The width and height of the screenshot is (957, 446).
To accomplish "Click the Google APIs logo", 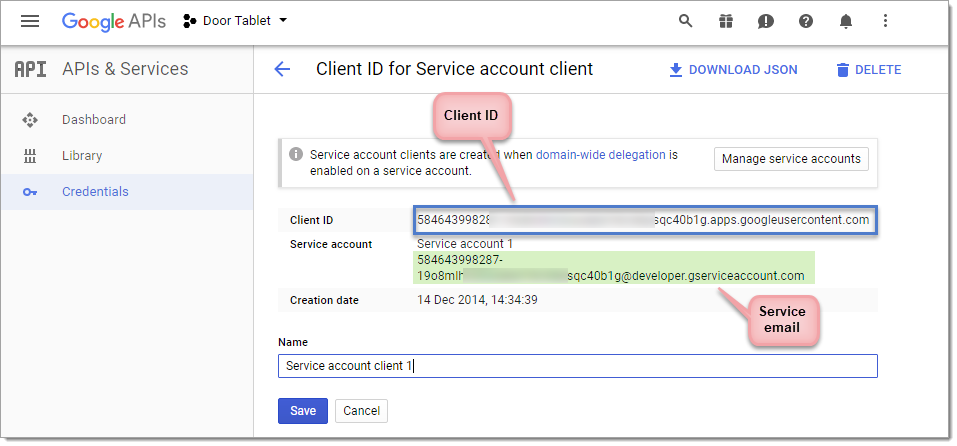I will point(115,21).
